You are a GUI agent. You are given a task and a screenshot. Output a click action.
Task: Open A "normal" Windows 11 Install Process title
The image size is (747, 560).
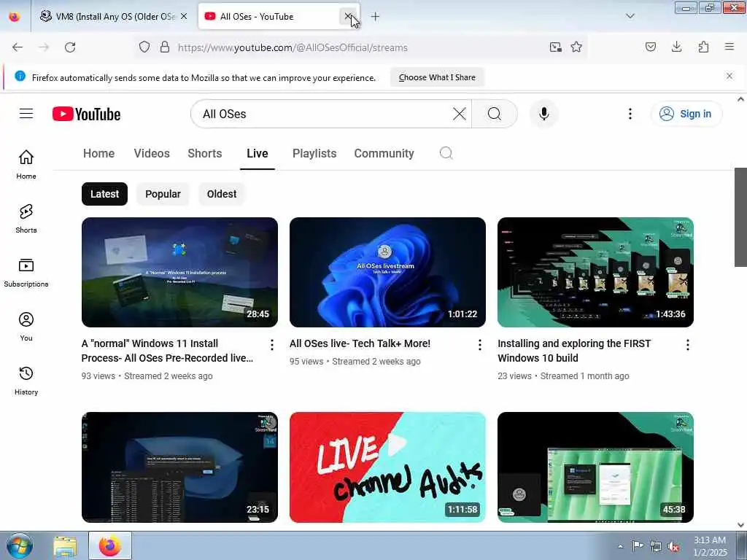[x=167, y=351]
